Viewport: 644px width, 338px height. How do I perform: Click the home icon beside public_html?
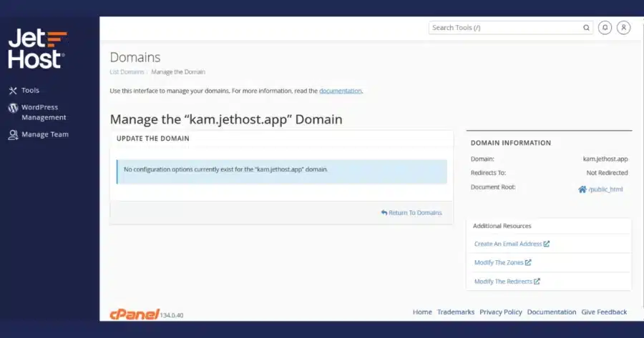tap(582, 189)
